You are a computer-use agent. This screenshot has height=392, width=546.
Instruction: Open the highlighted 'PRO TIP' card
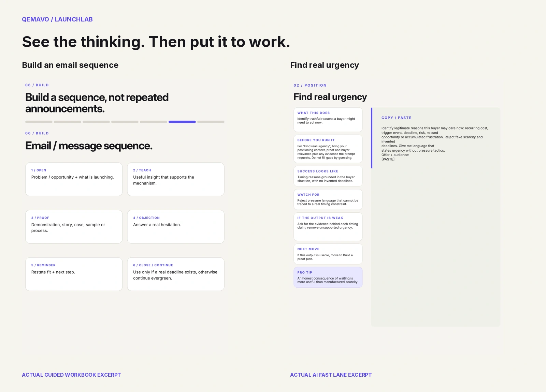coord(328,277)
